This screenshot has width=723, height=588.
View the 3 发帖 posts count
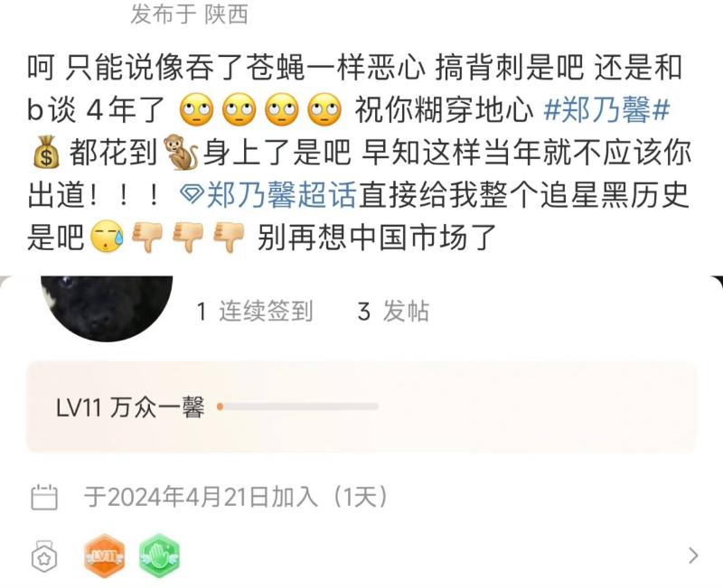pos(393,312)
